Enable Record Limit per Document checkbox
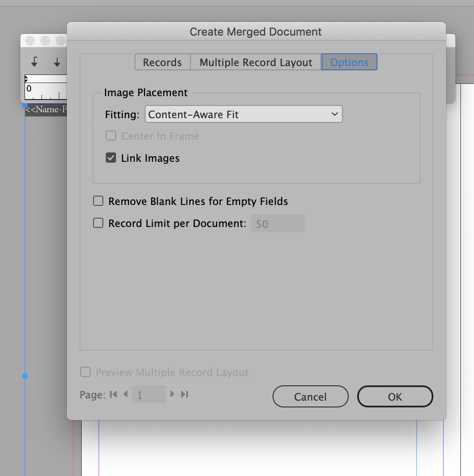Viewport: 474px width, 476px height. point(98,223)
